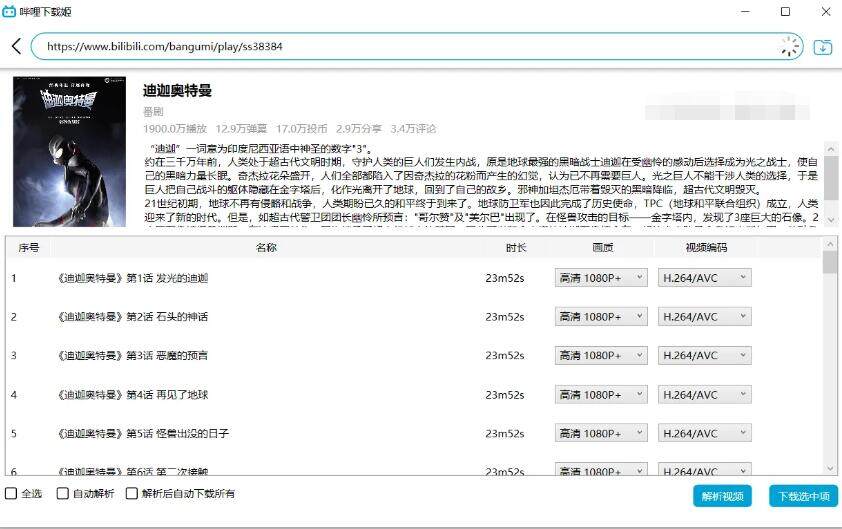The width and height of the screenshot is (842, 529).
Task: Open codec dropdown for episode 4
Action: 705,394
